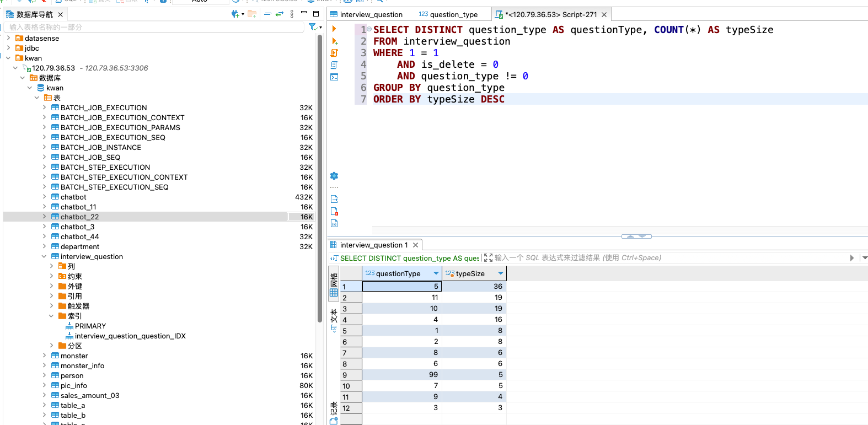Image resolution: width=868 pixels, height=425 pixels.
Task: Click the questionType cell with value 99
Action: pos(402,375)
